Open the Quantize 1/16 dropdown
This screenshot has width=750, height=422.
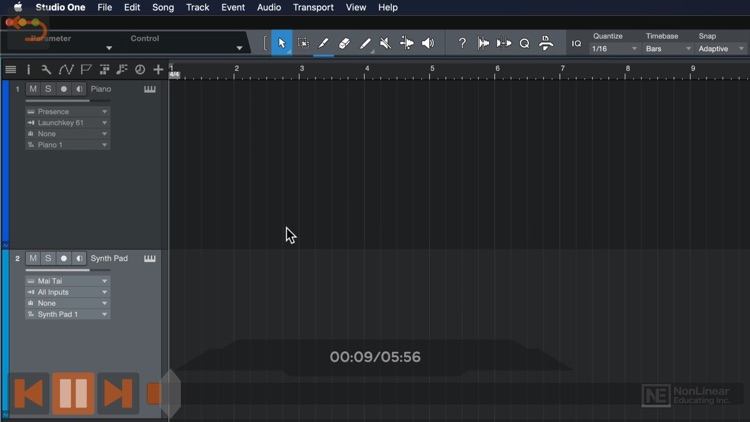pos(614,49)
